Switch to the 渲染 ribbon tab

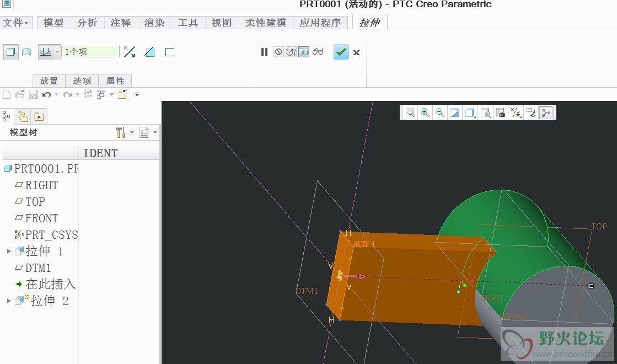[x=154, y=23]
